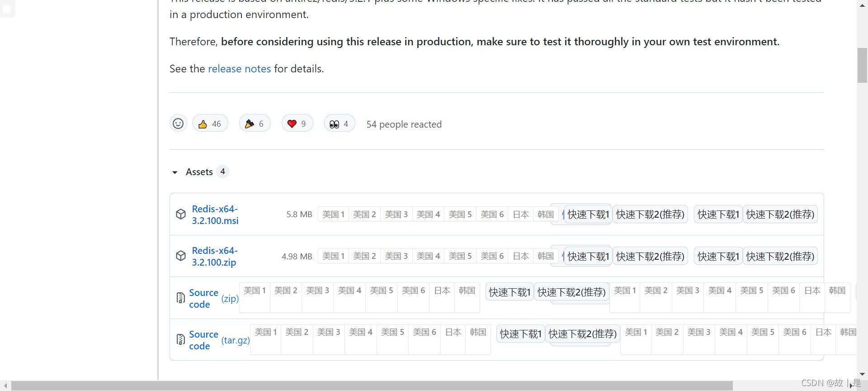
Task: Download Redis-x64-3.2.100.msi file link
Action: pos(215,215)
